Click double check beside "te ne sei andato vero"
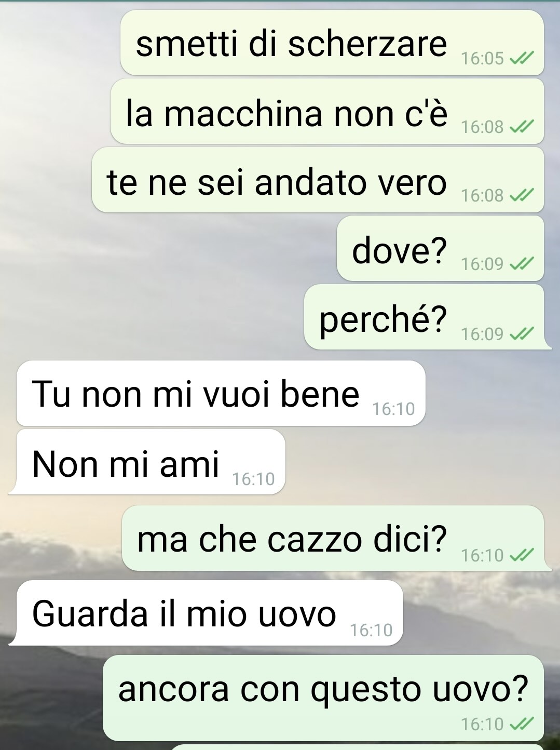Viewport: 560px width, 750px height. (x=521, y=196)
